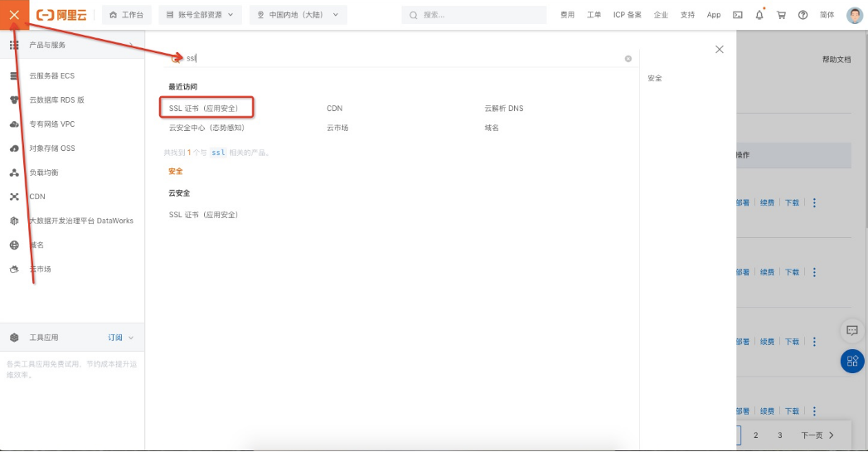
Task: Go to 下一页 next page
Action: click(817, 435)
